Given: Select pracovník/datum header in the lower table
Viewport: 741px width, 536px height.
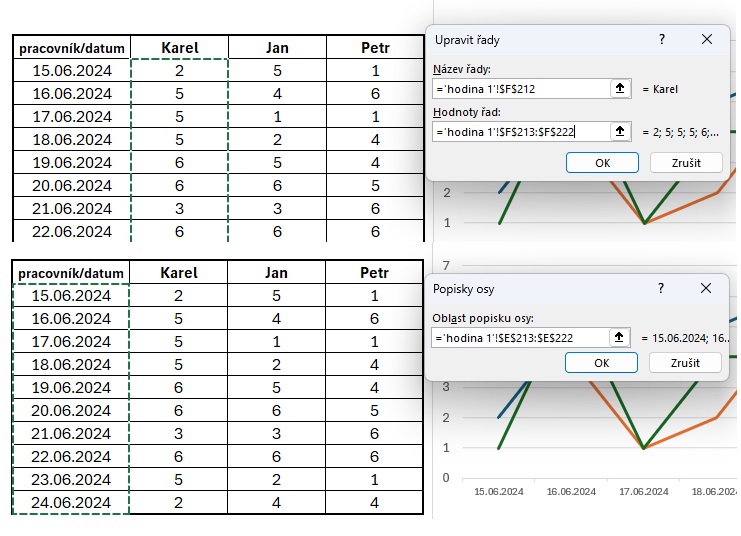Looking at the screenshot, I should point(72,273).
